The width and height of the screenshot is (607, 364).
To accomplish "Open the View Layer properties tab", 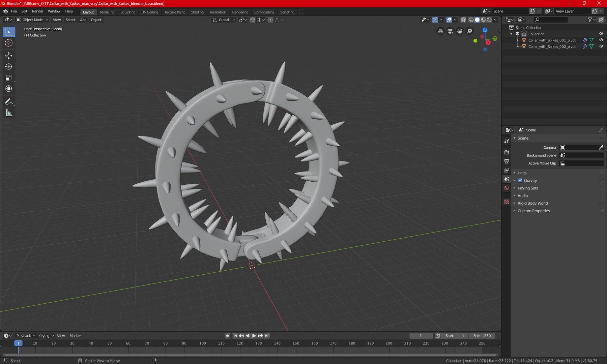I will 507,170.
